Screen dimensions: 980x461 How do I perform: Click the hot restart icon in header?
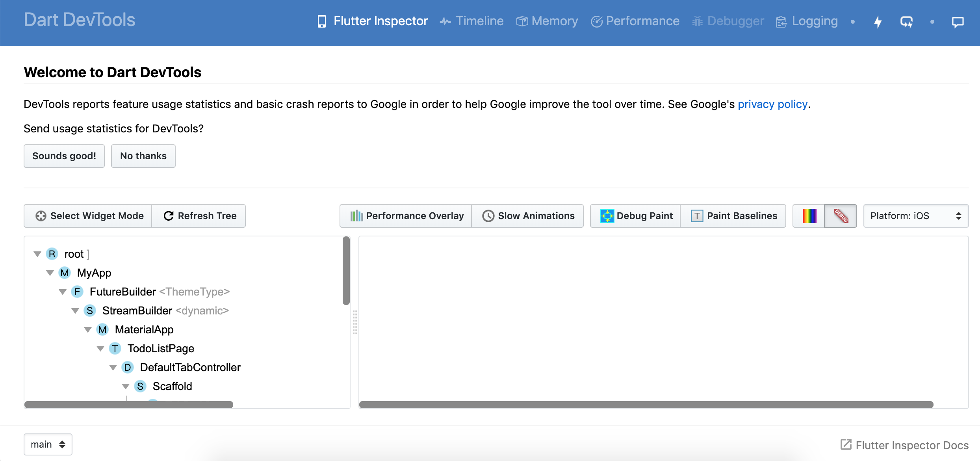tap(906, 22)
